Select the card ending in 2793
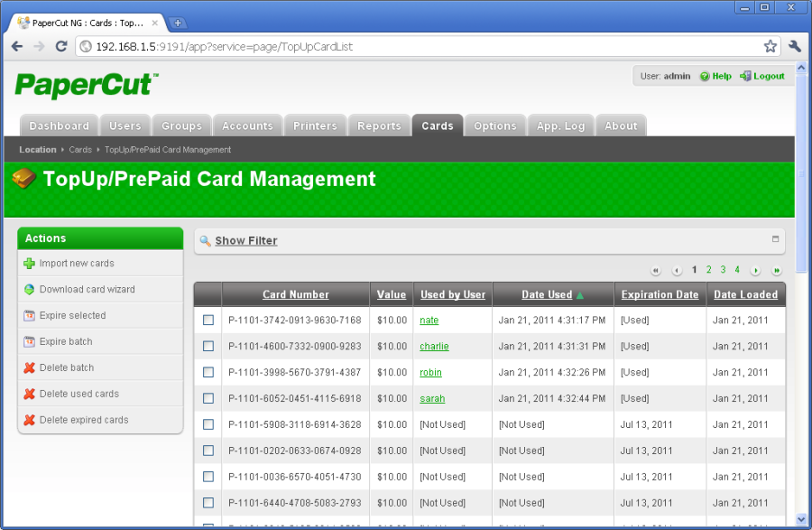 [x=208, y=503]
